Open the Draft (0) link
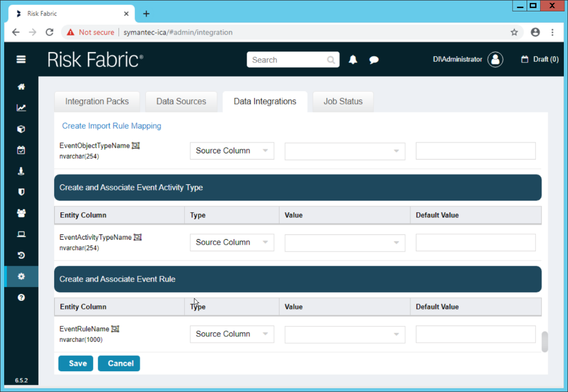Screen dimensions: 568x392 pyautogui.click(x=540, y=59)
